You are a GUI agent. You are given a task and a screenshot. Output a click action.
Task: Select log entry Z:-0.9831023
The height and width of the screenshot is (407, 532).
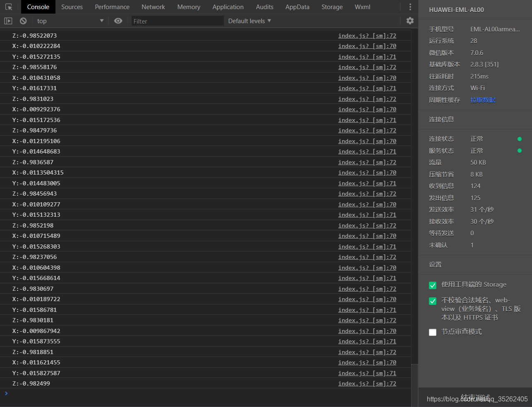(x=33, y=99)
